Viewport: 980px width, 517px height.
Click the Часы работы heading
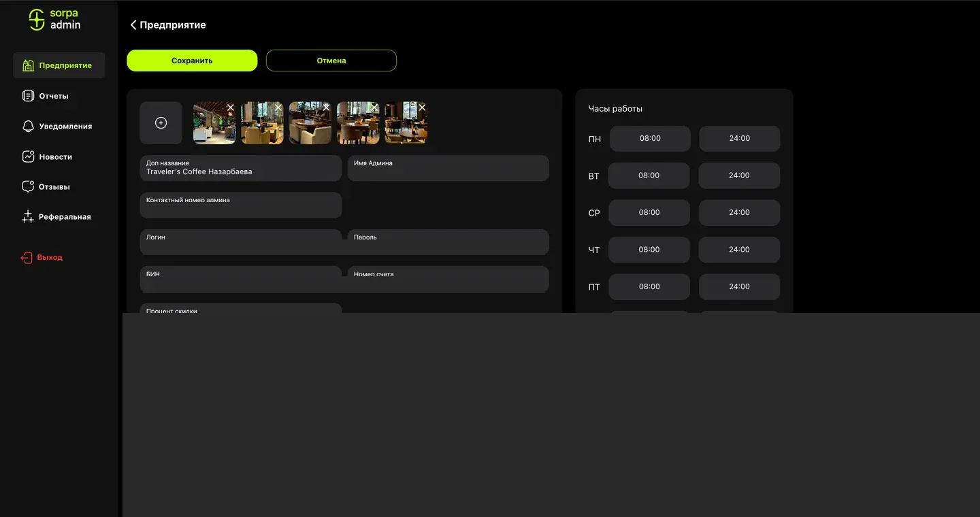[615, 109]
